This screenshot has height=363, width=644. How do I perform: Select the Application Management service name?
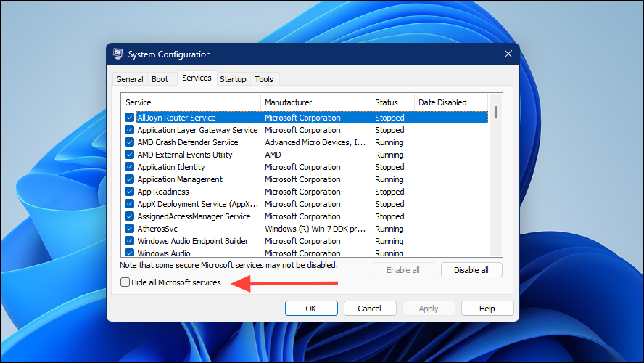click(x=180, y=179)
